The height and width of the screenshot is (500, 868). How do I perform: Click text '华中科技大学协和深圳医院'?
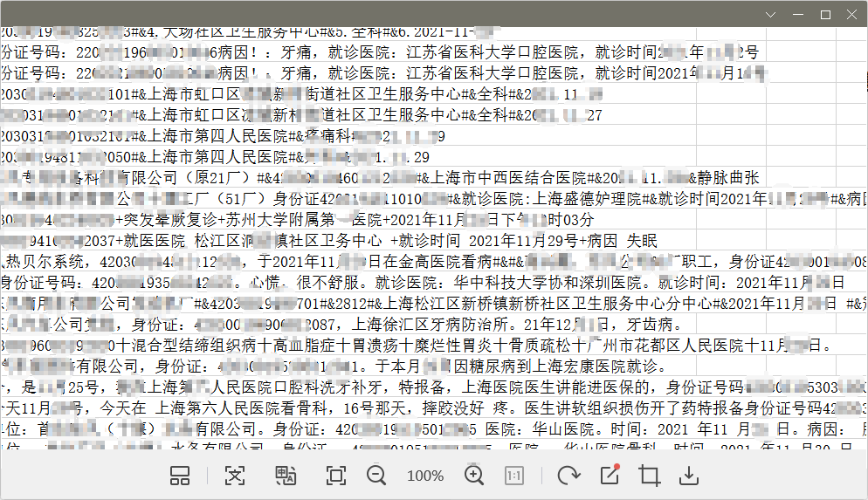click(x=548, y=284)
